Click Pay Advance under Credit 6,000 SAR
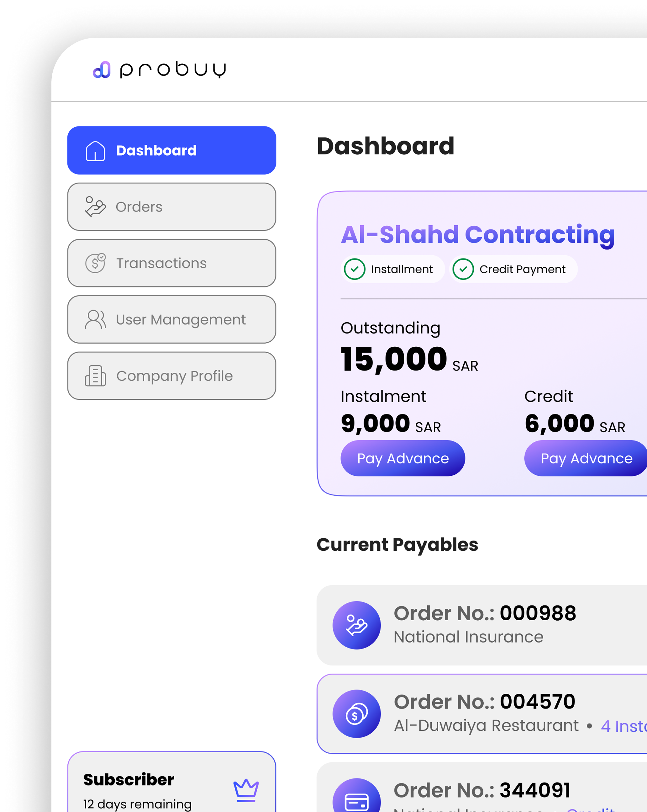 (586, 458)
